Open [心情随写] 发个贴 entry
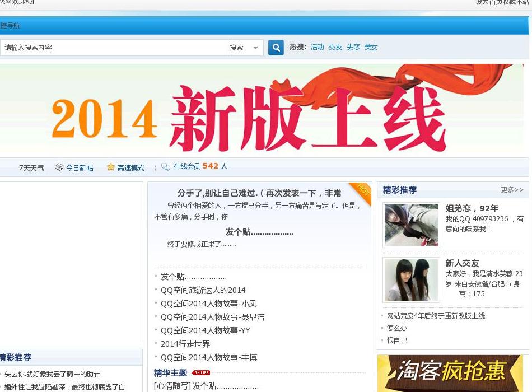 (206, 386)
